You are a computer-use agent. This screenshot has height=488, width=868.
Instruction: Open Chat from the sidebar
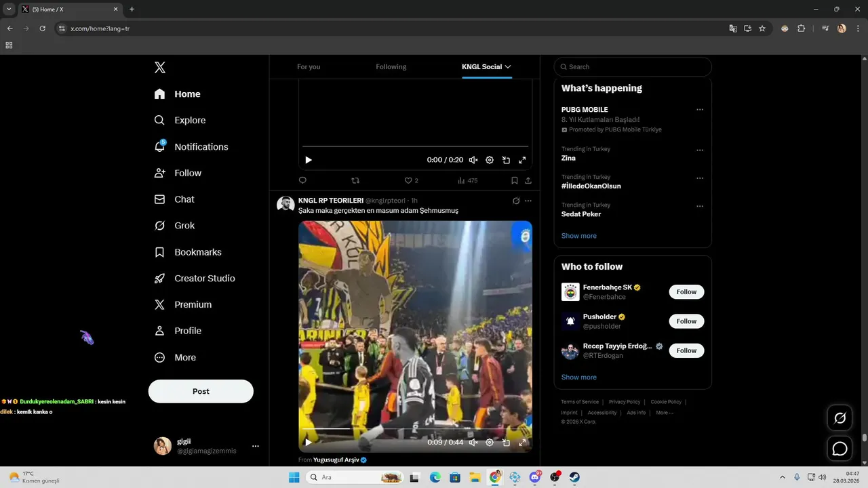[x=174, y=199]
